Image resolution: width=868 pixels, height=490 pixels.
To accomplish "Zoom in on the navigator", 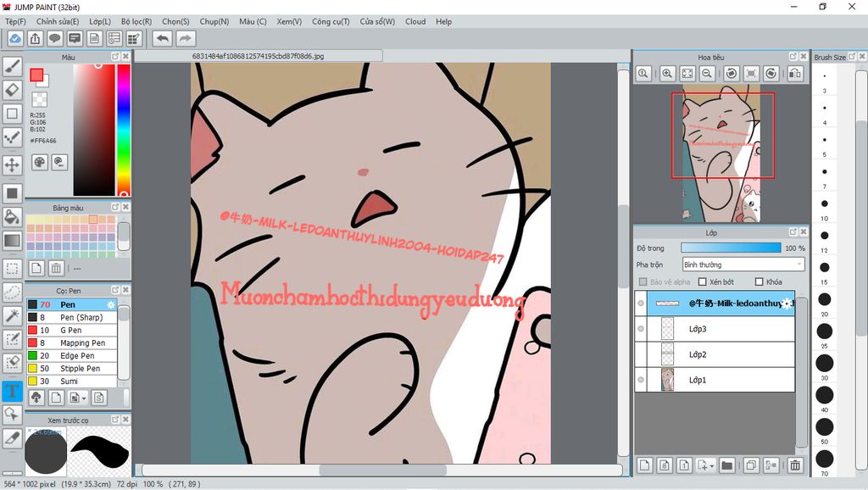I will coord(667,74).
